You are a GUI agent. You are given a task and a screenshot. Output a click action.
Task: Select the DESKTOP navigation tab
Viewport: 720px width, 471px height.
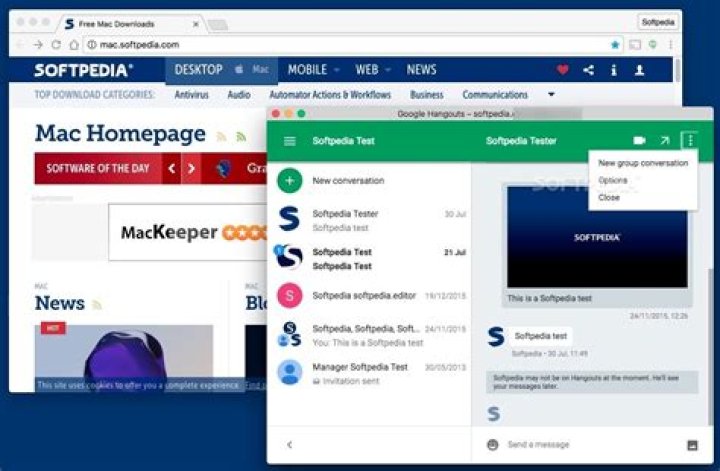(198, 70)
